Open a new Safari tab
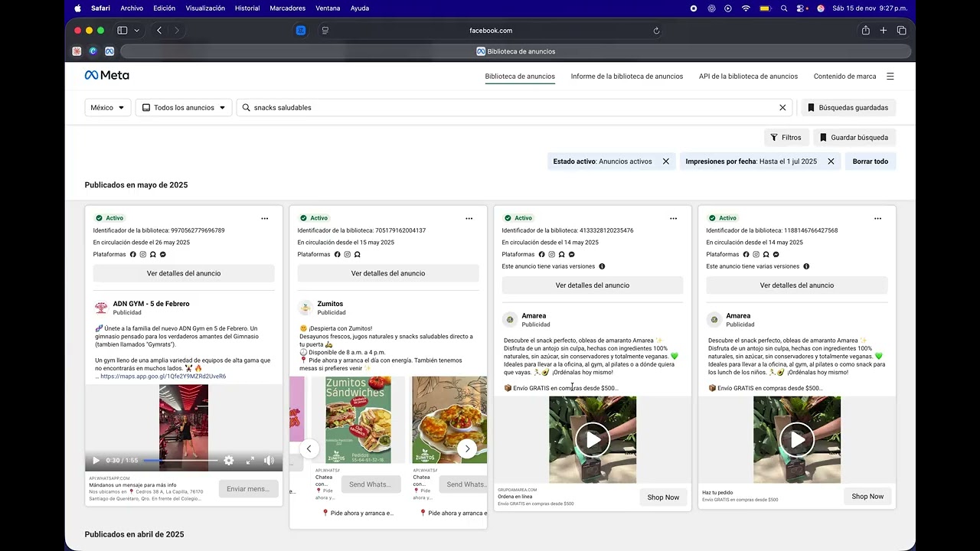 coord(884,31)
